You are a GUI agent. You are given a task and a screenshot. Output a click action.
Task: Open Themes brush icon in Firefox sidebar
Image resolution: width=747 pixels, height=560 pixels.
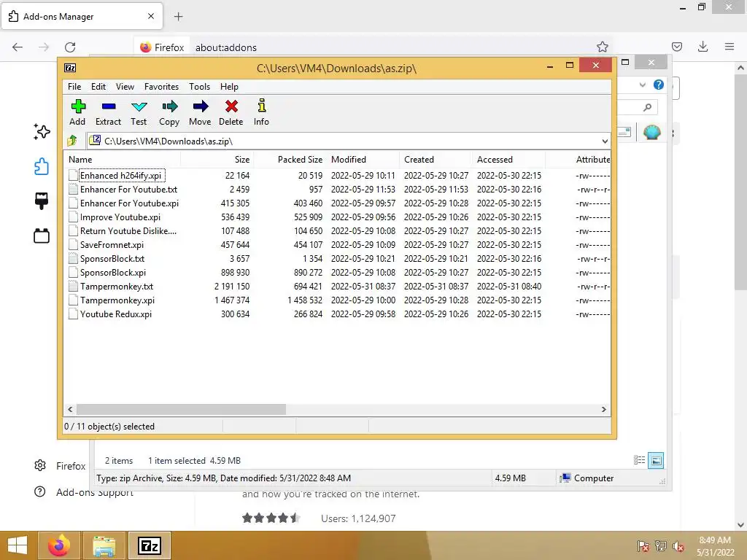[x=42, y=201]
